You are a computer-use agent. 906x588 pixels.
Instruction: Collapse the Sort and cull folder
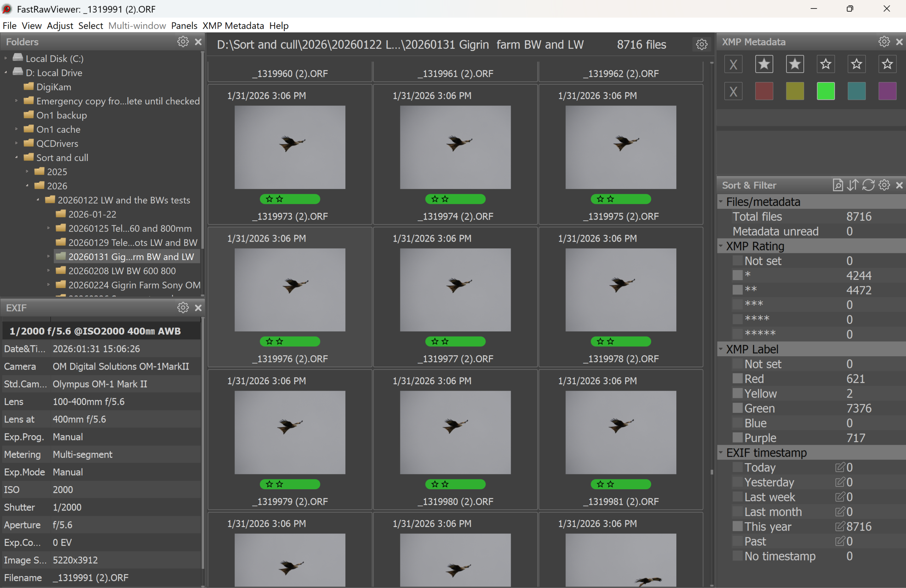[x=17, y=157]
